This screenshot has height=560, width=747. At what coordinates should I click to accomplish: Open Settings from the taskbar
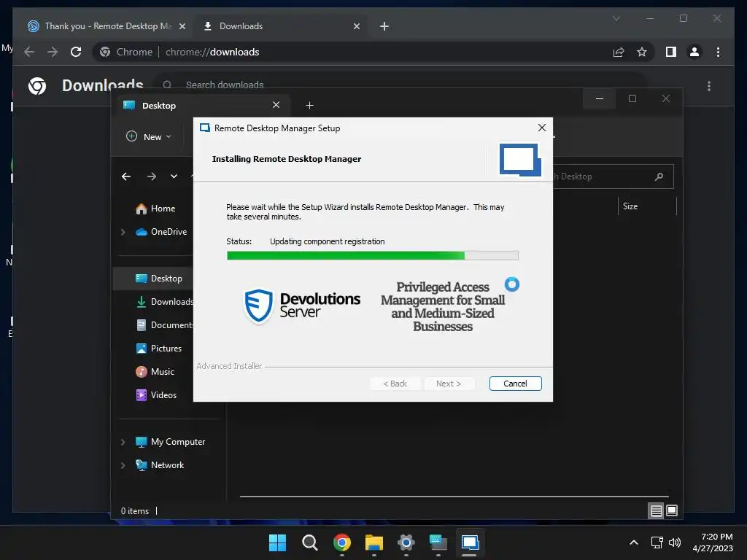click(x=406, y=542)
